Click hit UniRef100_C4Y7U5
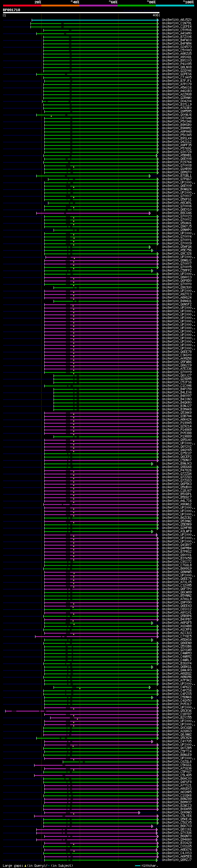The image size is (197, 868). (x=177, y=742)
